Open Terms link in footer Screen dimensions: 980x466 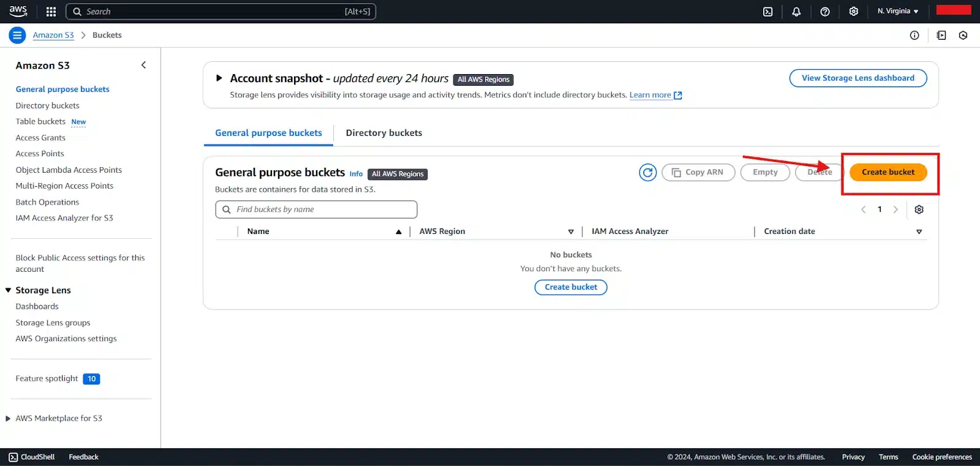[x=888, y=457]
